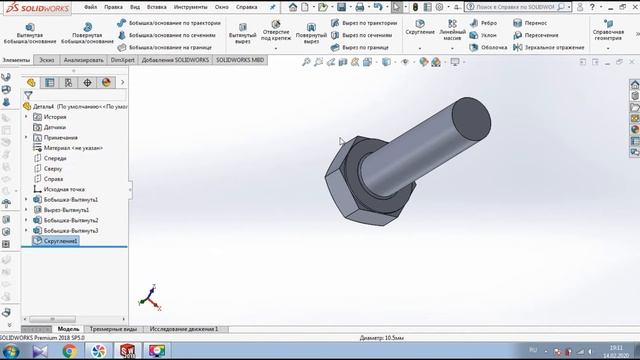Expand Бобышка-Вытянуть2 feature

pos(27,220)
